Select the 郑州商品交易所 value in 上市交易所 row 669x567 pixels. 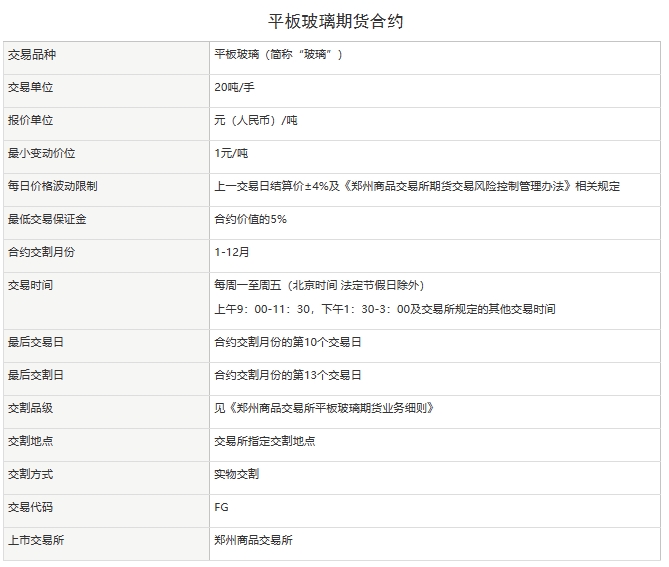[253, 540]
